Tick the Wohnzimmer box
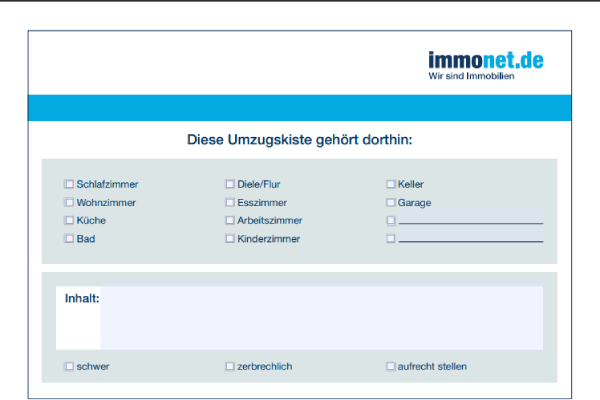This screenshot has width=600, height=400. pos(69,202)
